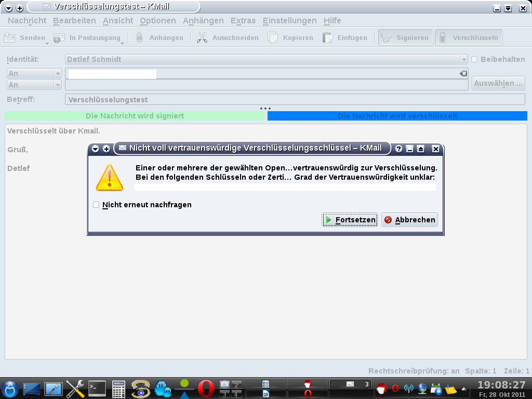This screenshot has width=532, height=399.
Task: Open the Bearbeiten menu
Action: pos(74,21)
